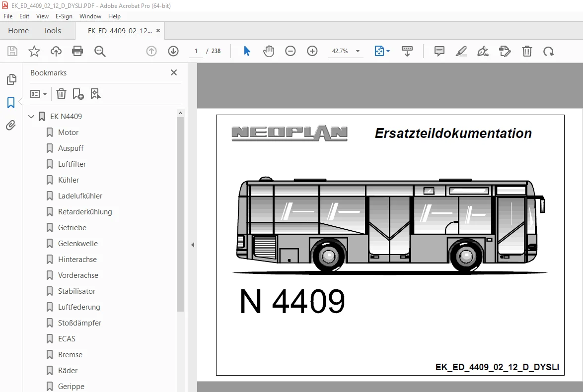The height and width of the screenshot is (392, 583).
Task: Click the stamp/edit tool icon
Action: coord(505,51)
